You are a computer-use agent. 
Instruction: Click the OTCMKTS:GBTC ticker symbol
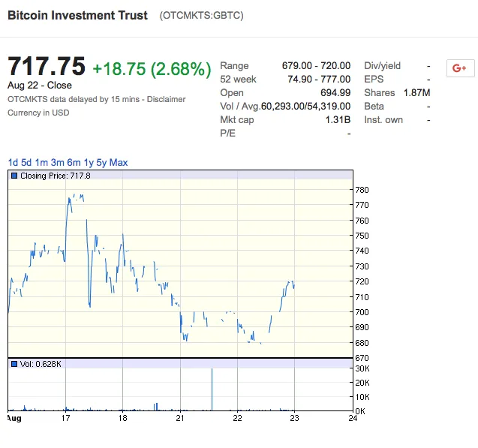[202, 16]
